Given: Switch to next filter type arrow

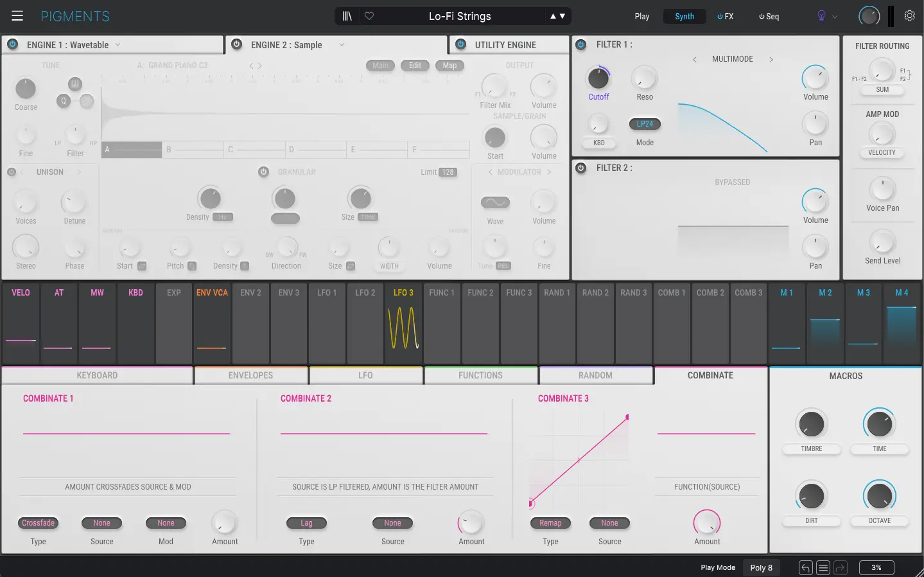Looking at the screenshot, I should (x=771, y=59).
